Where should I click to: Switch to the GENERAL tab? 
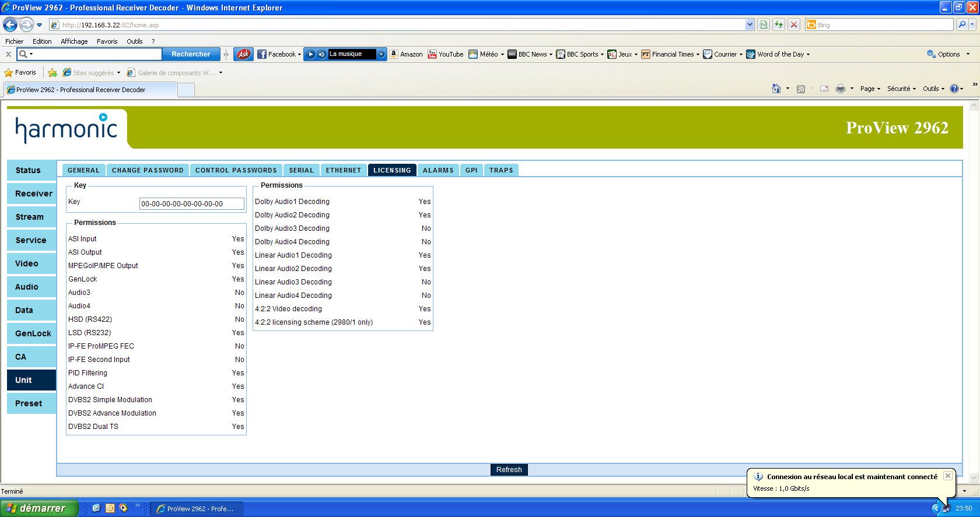83,170
